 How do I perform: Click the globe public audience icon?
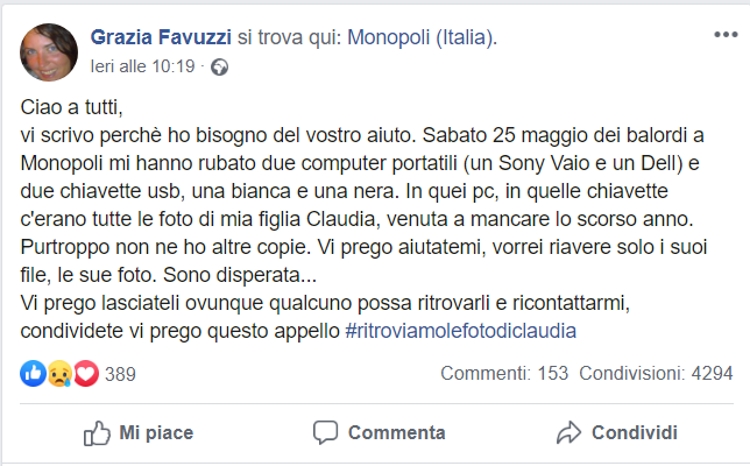(x=220, y=67)
